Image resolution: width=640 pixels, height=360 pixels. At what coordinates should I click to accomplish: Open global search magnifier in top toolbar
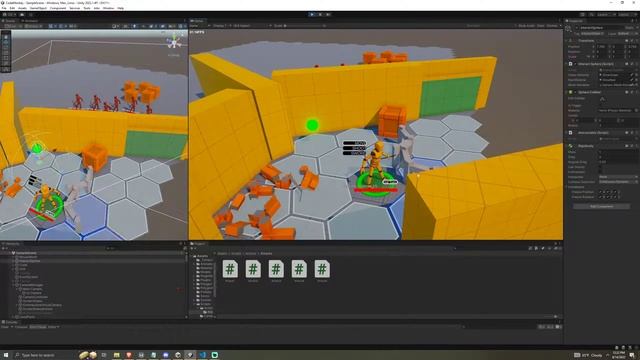point(591,15)
